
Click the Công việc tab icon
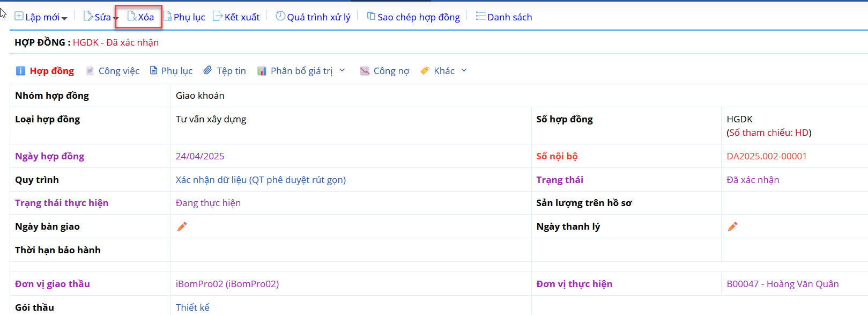pyautogui.click(x=90, y=71)
